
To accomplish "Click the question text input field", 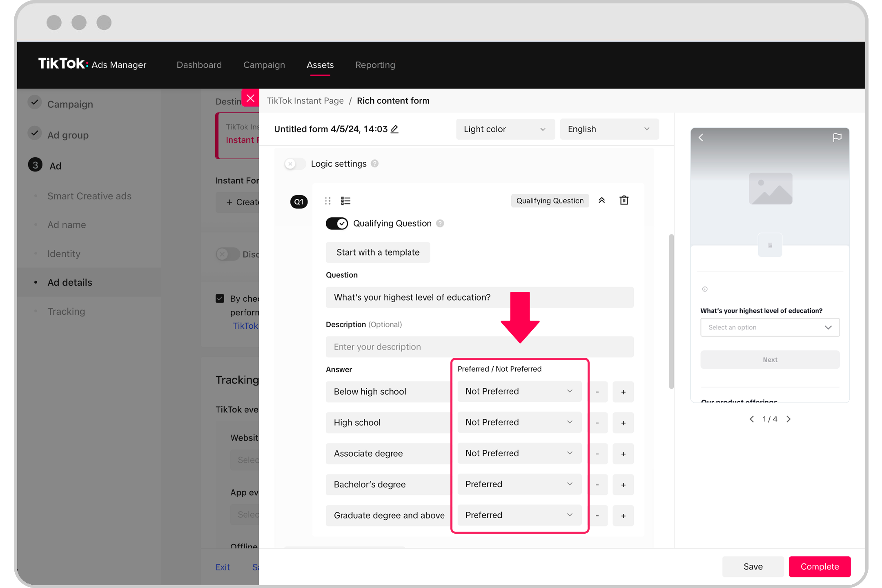I will pyautogui.click(x=480, y=296).
